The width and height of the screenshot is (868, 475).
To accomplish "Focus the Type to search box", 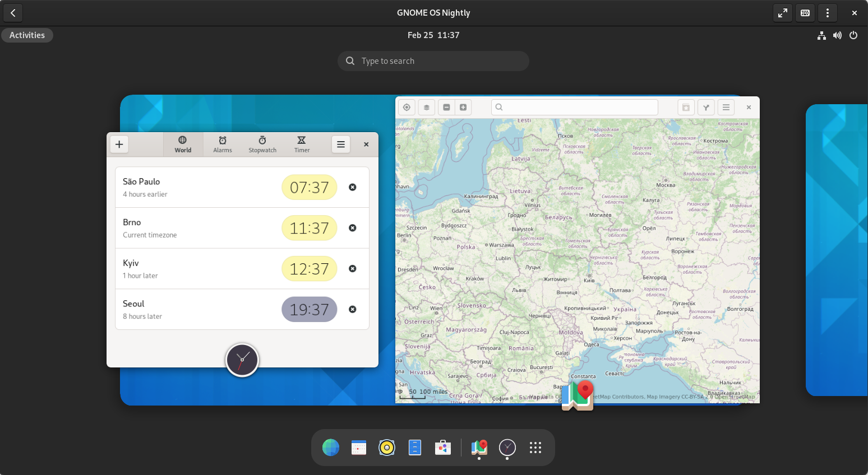I will pos(433,61).
